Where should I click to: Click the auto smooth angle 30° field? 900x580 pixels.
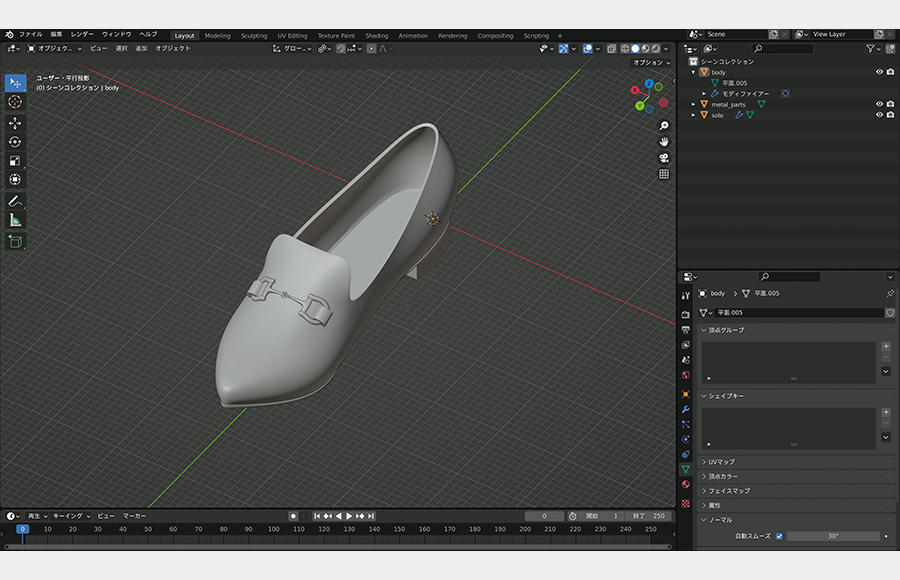[x=832, y=536]
